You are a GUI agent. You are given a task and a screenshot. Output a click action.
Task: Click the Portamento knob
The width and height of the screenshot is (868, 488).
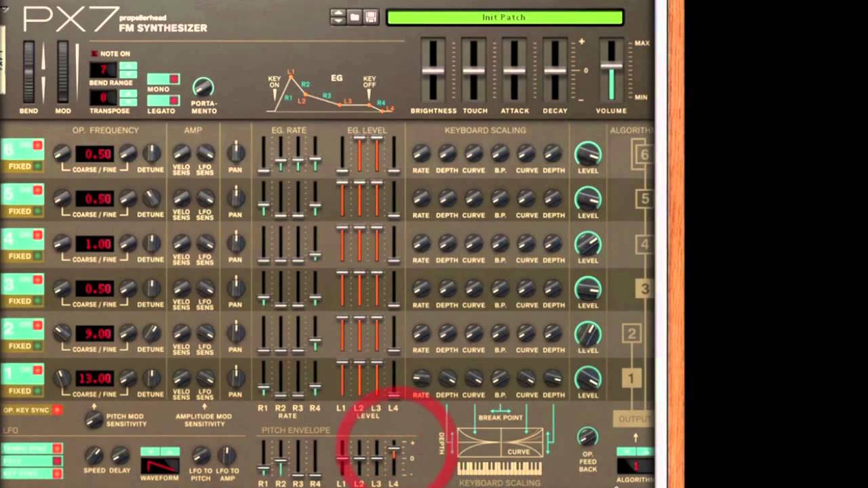pos(203,87)
